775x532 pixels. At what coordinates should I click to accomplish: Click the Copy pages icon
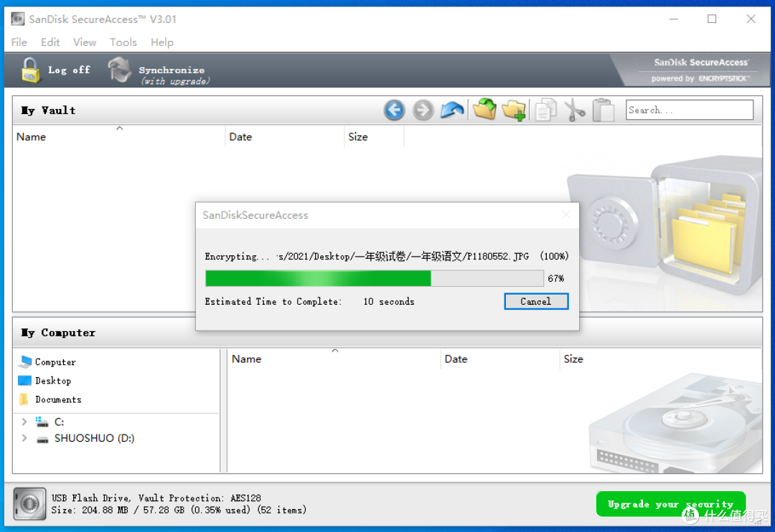coord(545,110)
